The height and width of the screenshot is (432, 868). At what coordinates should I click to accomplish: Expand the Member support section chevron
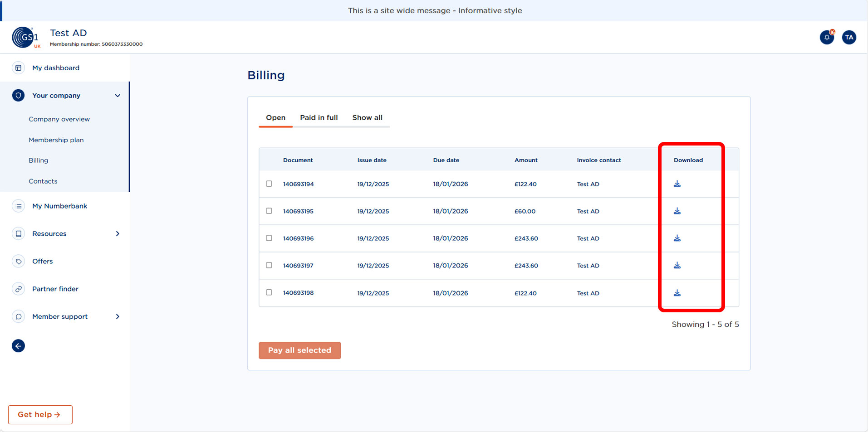click(x=117, y=316)
